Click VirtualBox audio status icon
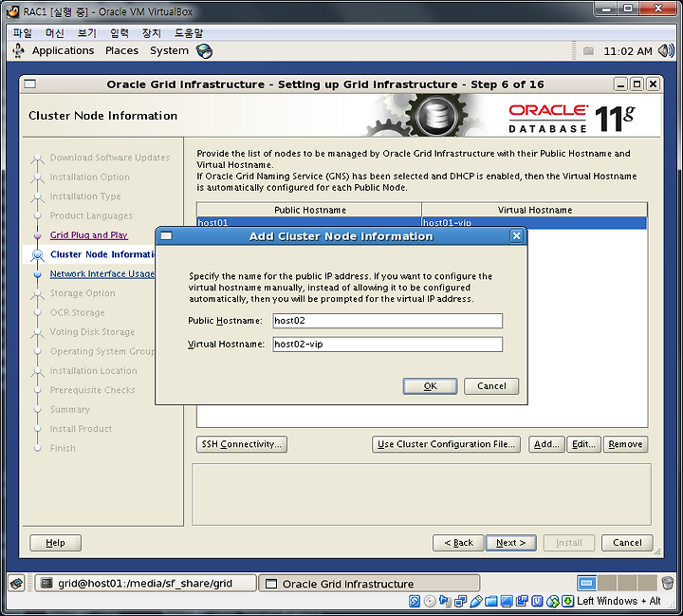 click(445, 601)
